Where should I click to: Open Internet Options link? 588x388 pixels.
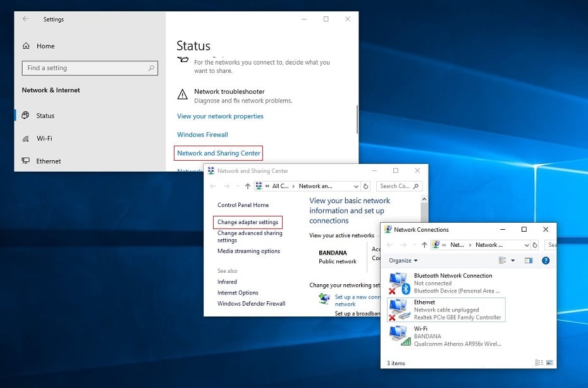[238, 292]
